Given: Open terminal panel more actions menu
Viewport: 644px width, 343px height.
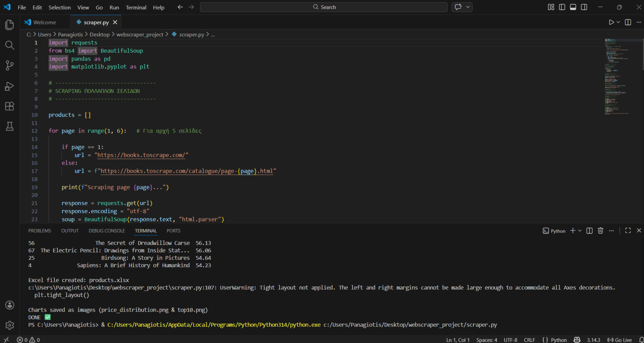Looking at the screenshot, I should (x=612, y=230).
